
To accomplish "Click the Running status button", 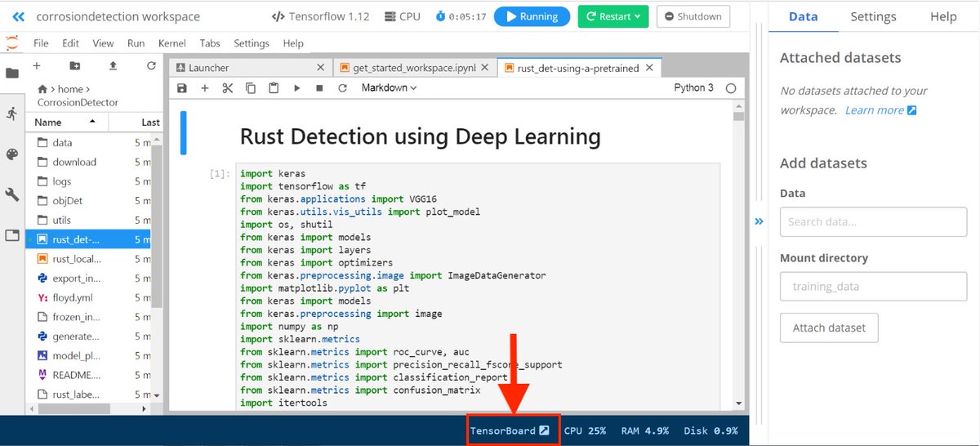I will click(532, 16).
